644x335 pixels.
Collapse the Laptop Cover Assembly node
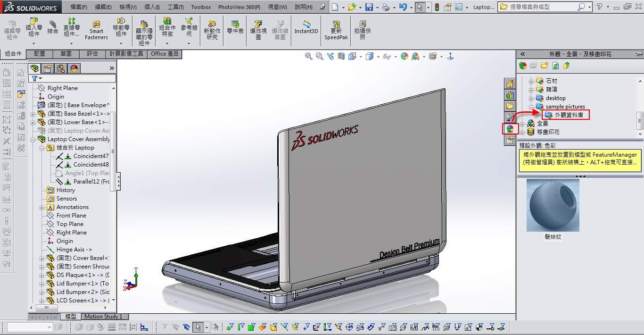pos(33,139)
